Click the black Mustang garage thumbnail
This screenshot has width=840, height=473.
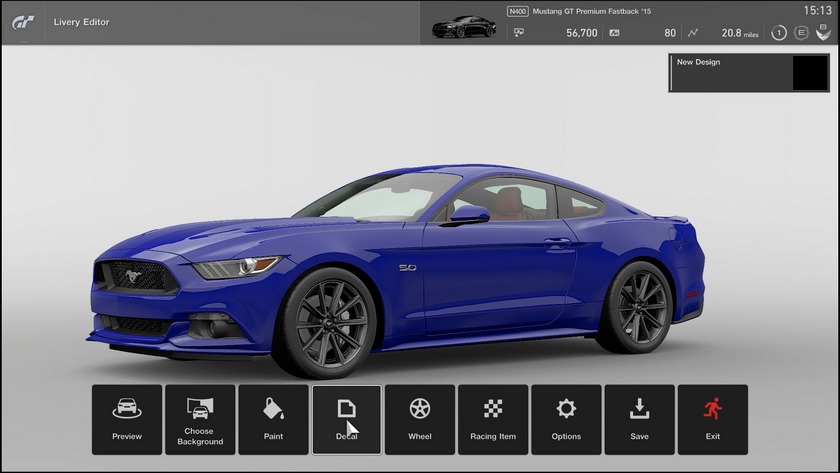pos(464,28)
